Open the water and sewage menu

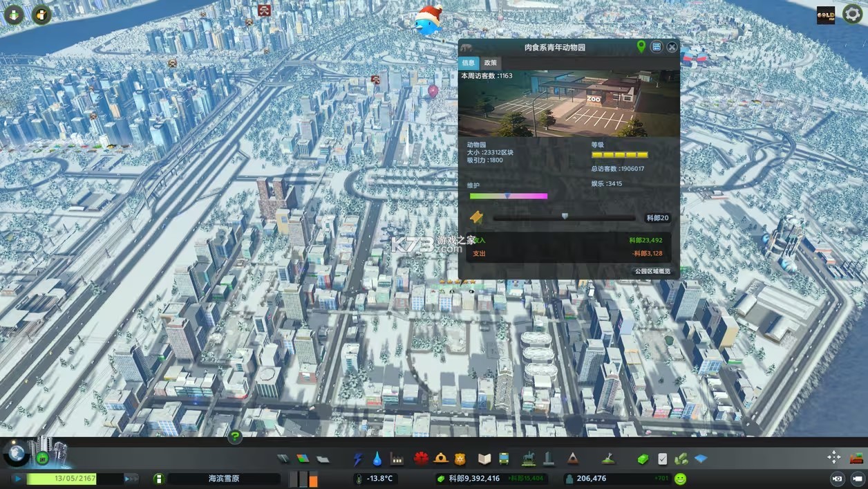(377, 459)
